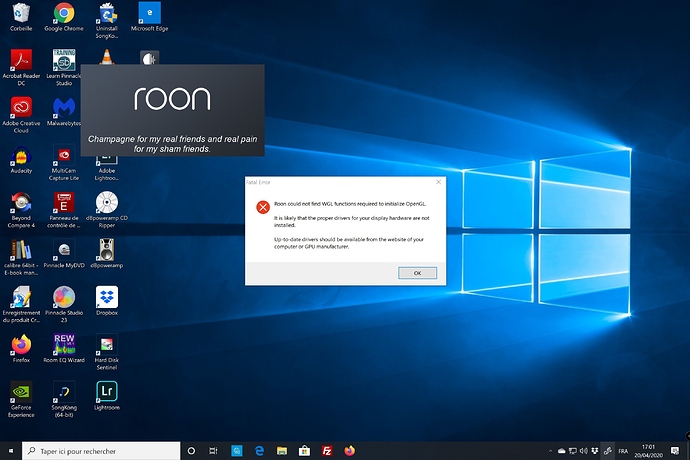Select the SongKong (64-bit) shortcut

click(x=64, y=399)
